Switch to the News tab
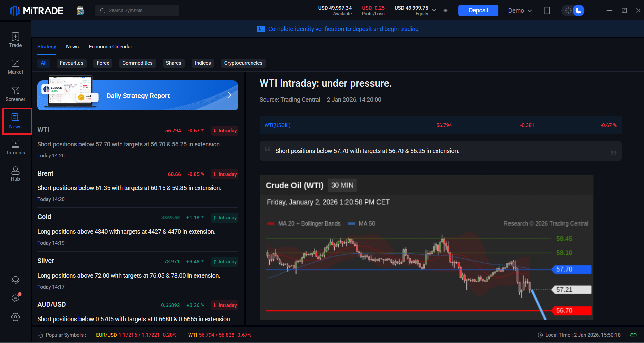 72,47
